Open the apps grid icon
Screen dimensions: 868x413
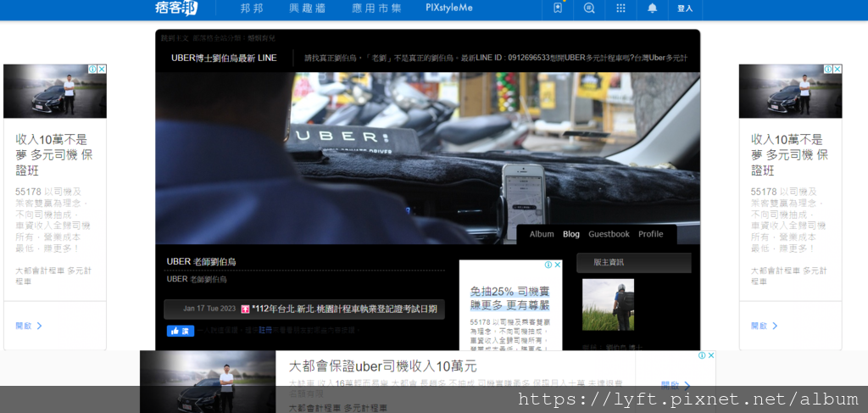621,8
